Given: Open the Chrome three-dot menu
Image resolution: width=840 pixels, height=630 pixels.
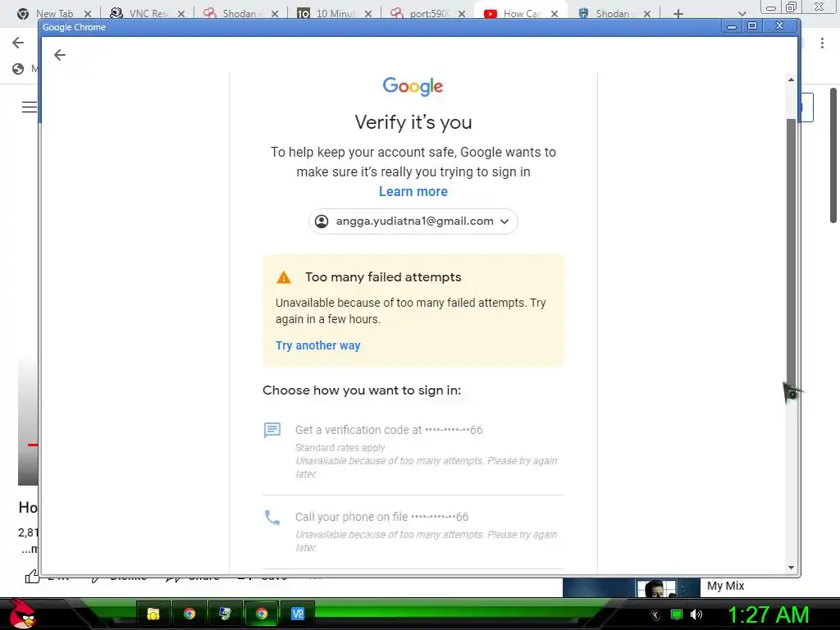Looking at the screenshot, I should 822,43.
